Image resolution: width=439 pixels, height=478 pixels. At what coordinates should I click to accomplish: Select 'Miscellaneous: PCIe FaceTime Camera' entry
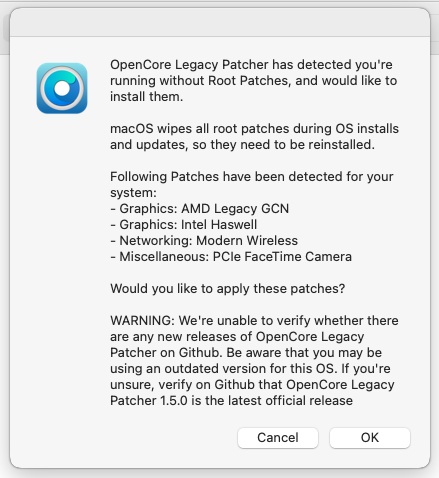point(231,256)
